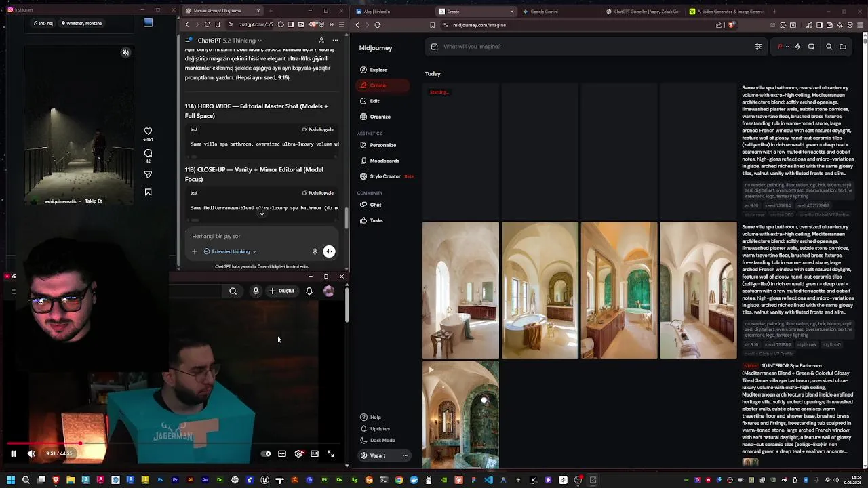Open ChatGPT conversation ellipsis menu
868x488 pixels.
pos(335,41)
